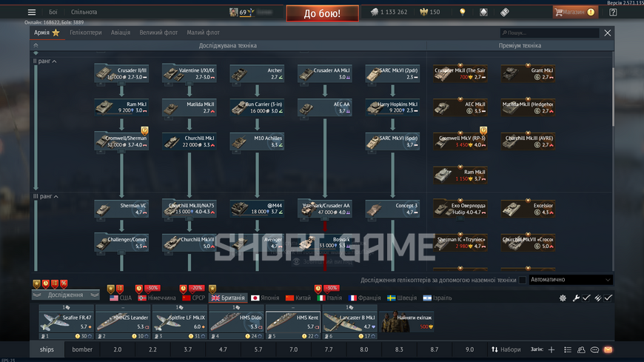
Task: Click the golden eagles 150 balance
Action: tap(430, 12)
